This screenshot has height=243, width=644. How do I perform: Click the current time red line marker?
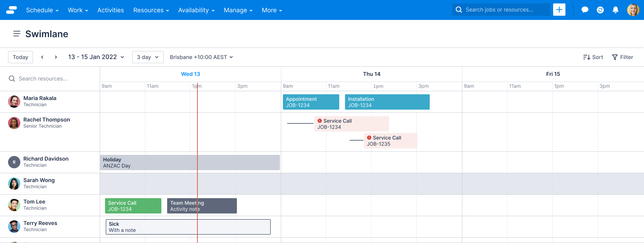tap(197, 163)
